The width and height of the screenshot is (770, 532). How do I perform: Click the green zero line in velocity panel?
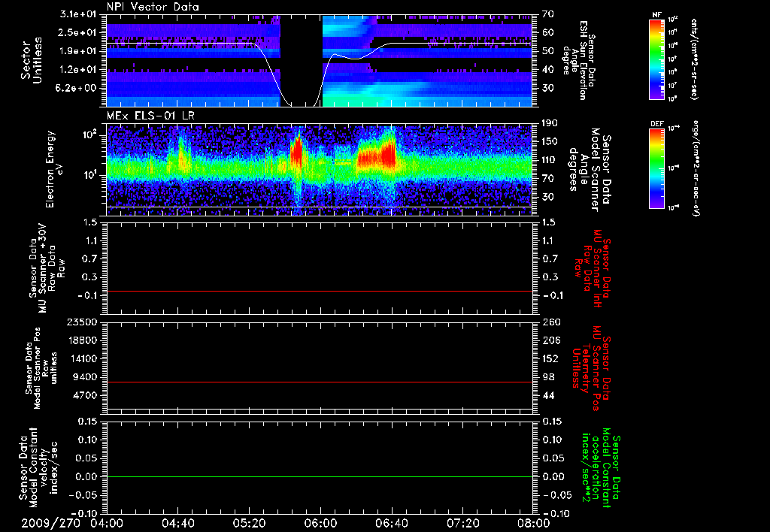320,476
